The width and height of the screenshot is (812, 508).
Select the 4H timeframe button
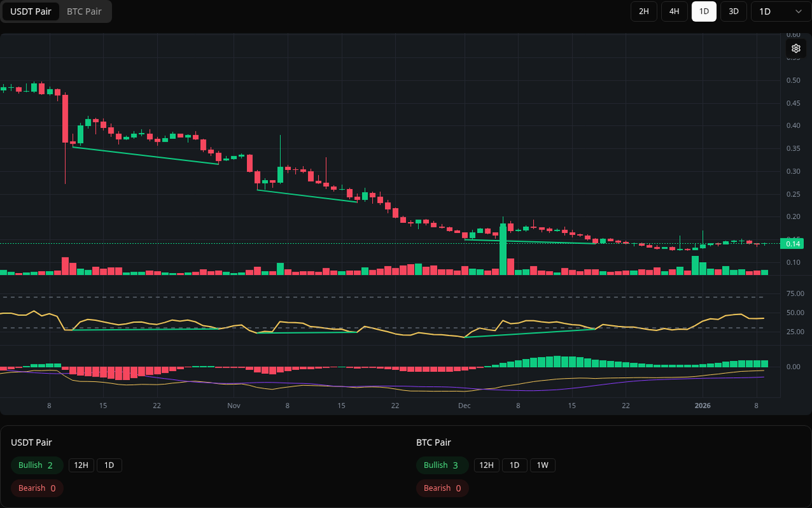[x=674, y=12]
